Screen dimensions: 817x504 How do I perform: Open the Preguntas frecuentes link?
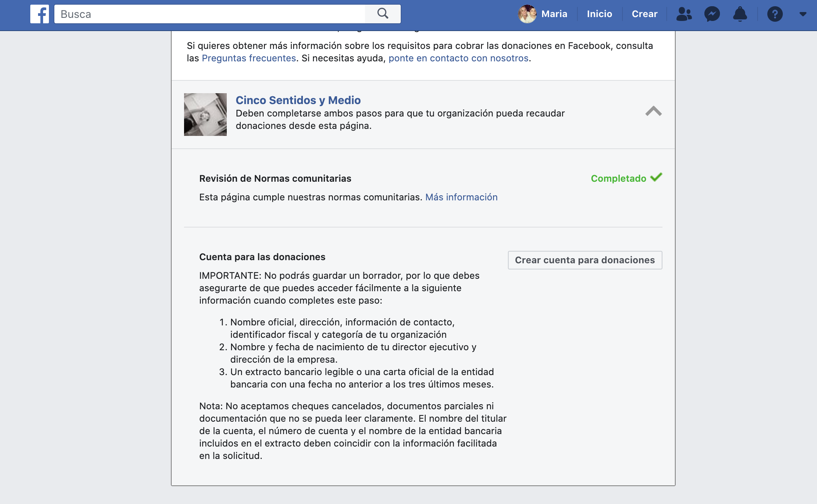249,58
